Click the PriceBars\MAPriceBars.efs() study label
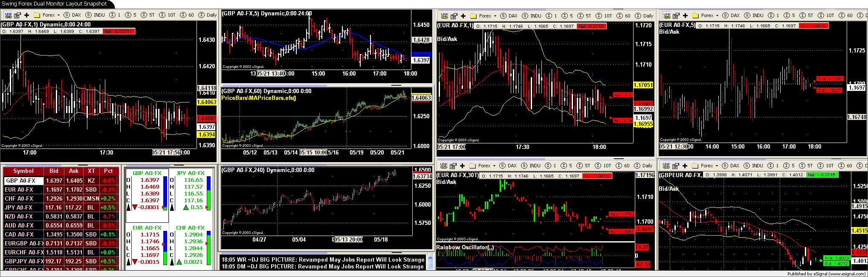Viewport: 868px width, 277px height. 259,98
